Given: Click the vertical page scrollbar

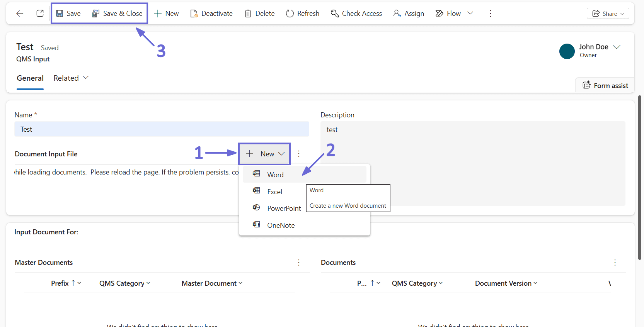Looking at the screenshot, I should pos(640,178).
